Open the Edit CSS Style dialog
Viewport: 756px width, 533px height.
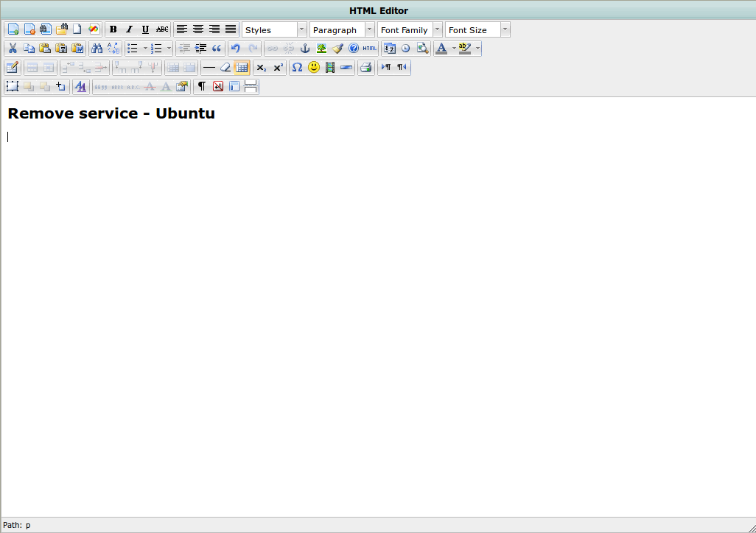[80, 87]
